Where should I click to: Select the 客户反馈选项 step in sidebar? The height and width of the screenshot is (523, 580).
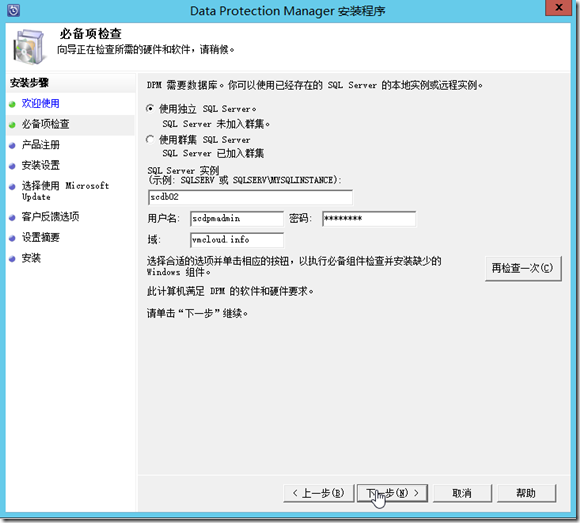[x=50, y=216]
